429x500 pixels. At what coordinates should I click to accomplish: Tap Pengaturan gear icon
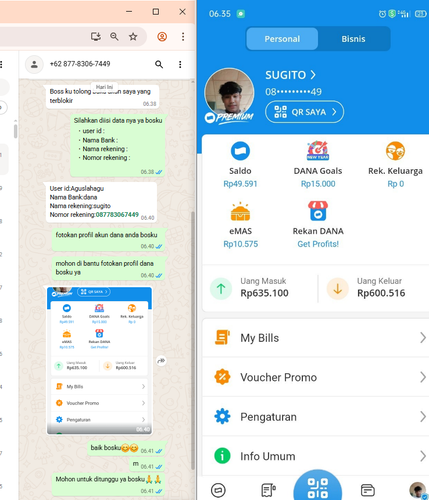(222, 416)
